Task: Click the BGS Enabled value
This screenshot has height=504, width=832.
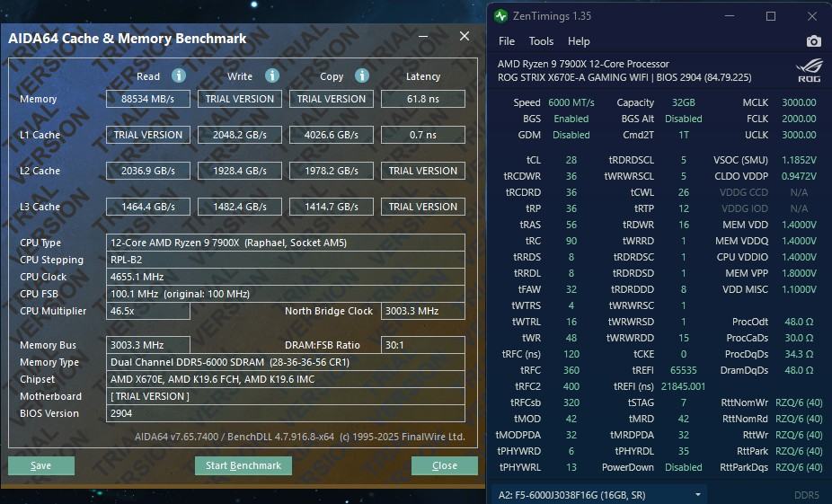Action: click(x=571, y=119)
